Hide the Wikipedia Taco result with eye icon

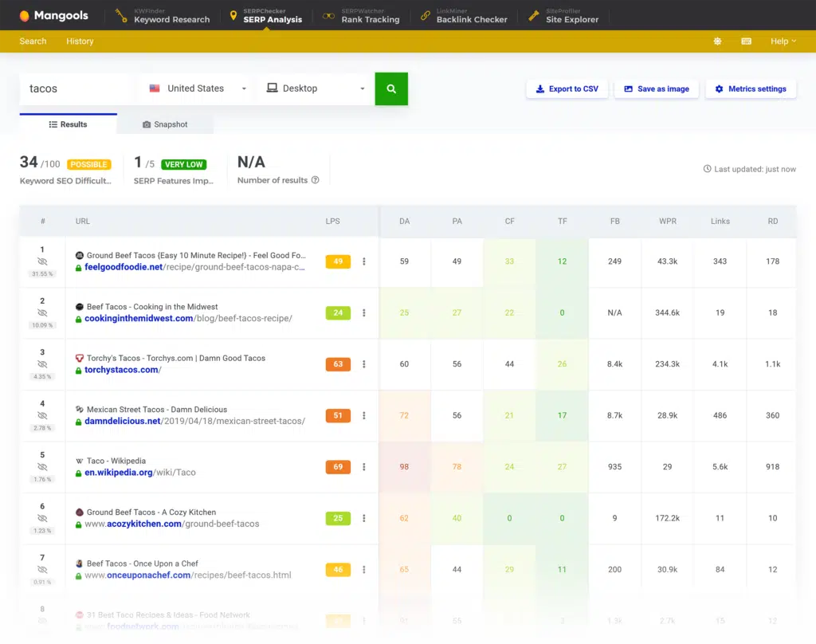point(43,467)
